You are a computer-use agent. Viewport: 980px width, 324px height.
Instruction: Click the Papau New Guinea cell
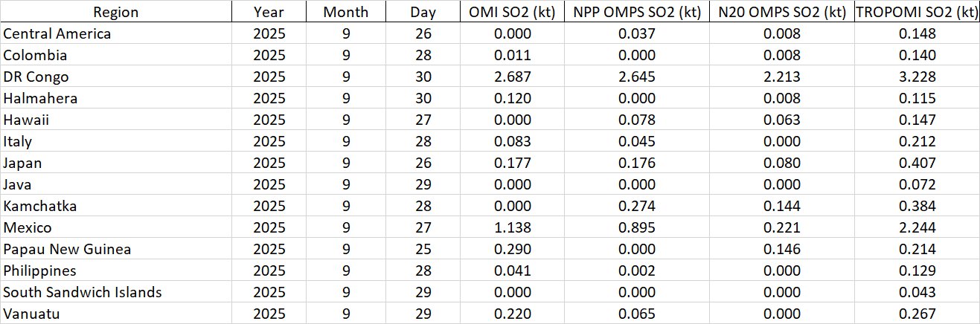pos(67,249)
